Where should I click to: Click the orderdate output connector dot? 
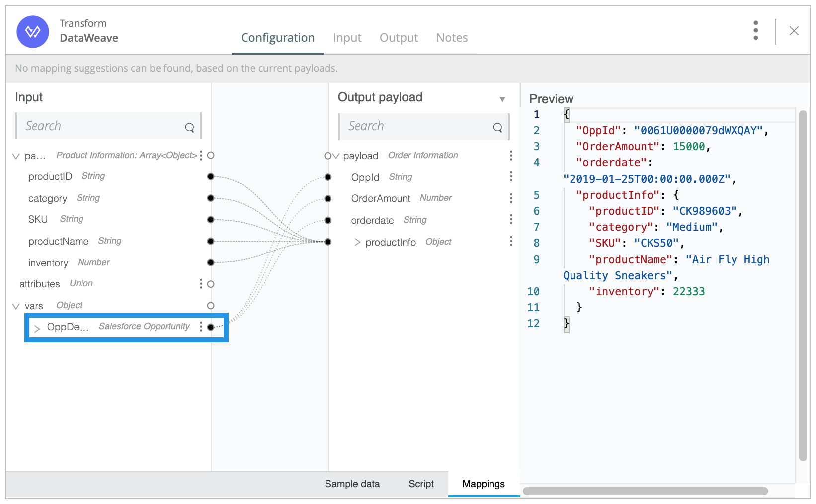pyautogui.click(x=328, y=220)
